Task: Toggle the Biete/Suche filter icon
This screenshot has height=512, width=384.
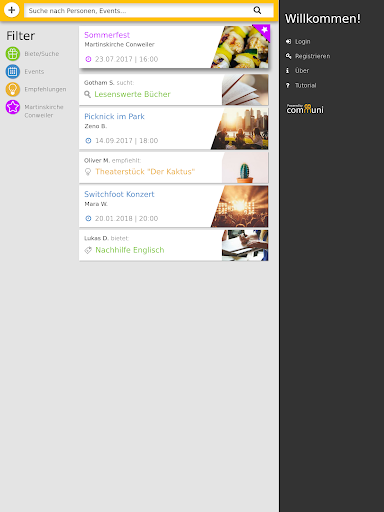Action: click(13, 54)
